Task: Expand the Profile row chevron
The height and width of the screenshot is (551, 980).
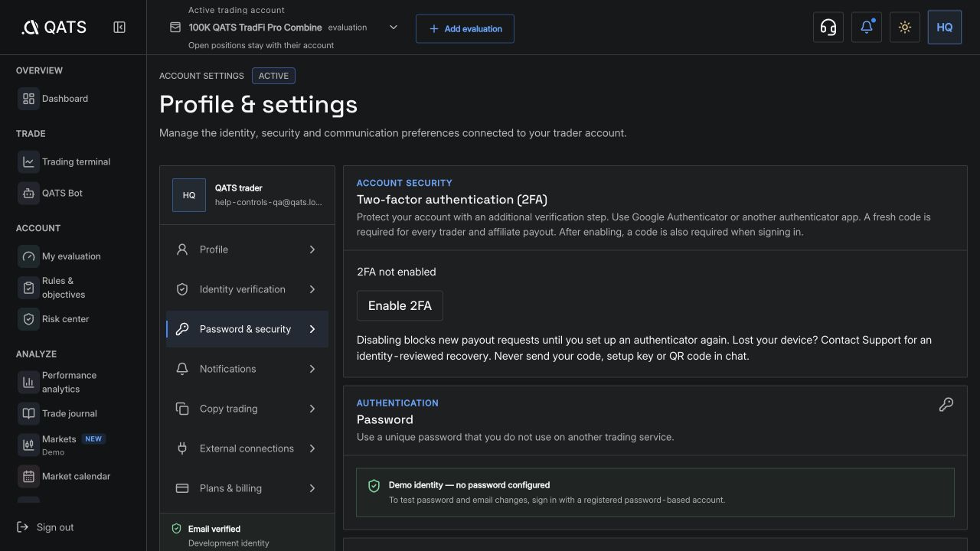Action: [x=312, y=249]
